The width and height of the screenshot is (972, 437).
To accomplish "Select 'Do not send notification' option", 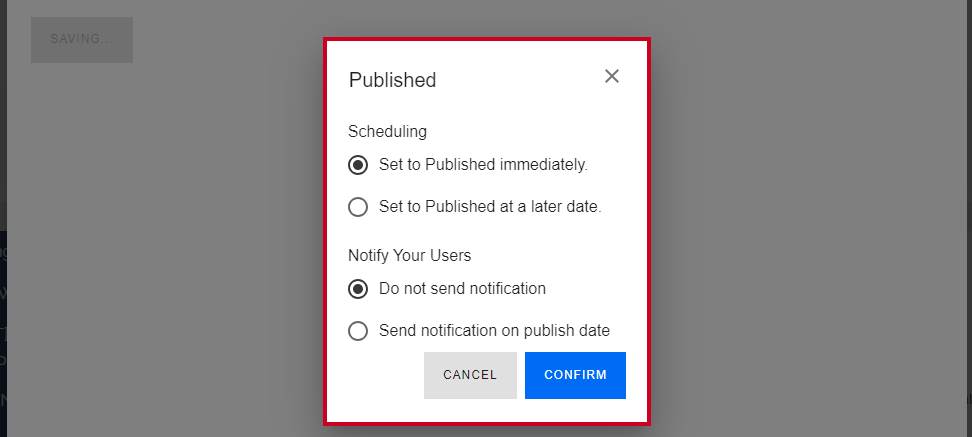I will click(358, 289).
